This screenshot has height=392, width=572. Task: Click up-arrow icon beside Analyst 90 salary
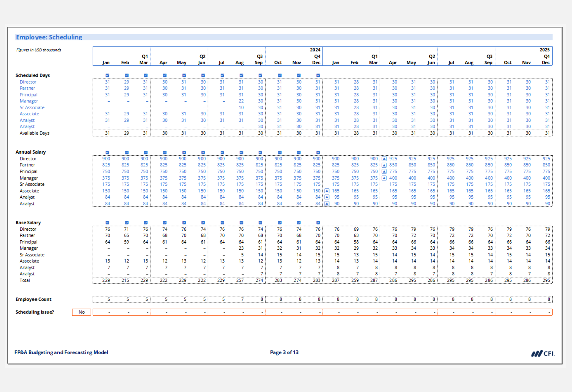[327, 204]
